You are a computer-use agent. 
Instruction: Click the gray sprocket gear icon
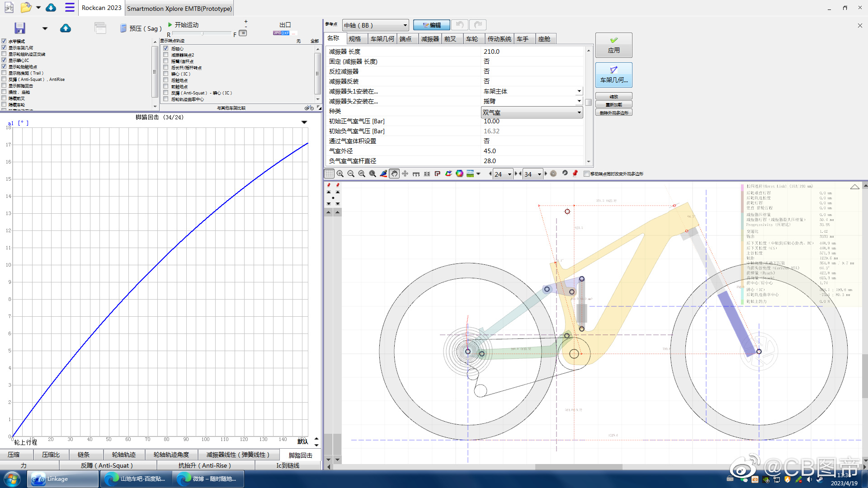553,174
